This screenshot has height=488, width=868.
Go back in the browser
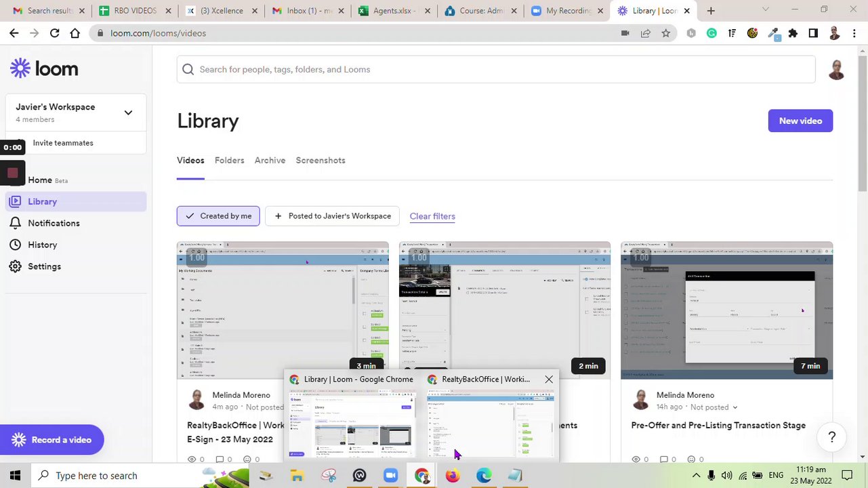pos(14,33)
